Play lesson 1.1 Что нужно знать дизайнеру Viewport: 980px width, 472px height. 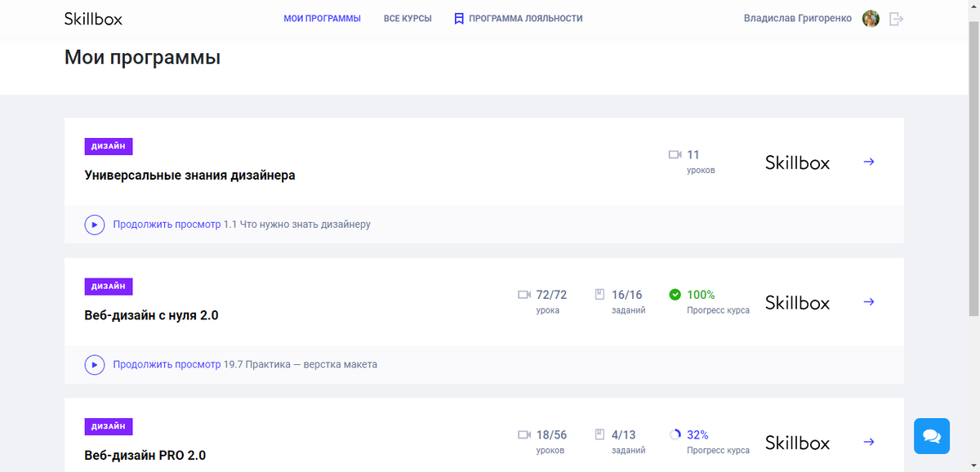point(95,224)
